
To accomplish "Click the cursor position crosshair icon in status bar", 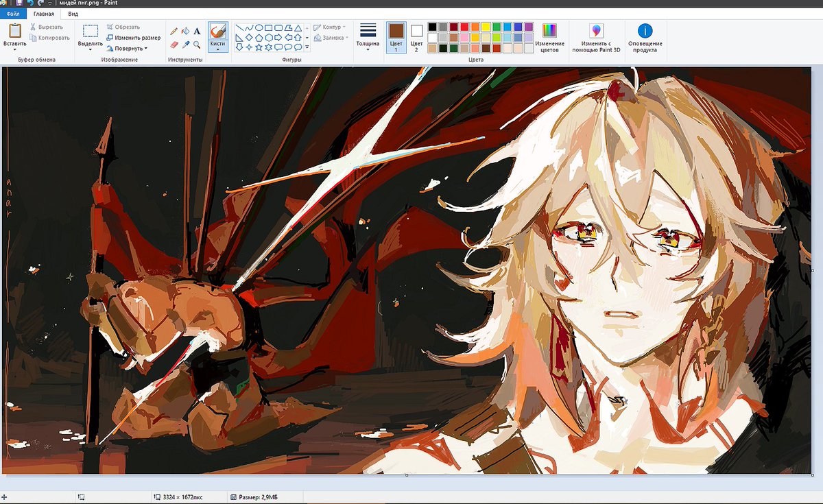I will coord(5,496).
